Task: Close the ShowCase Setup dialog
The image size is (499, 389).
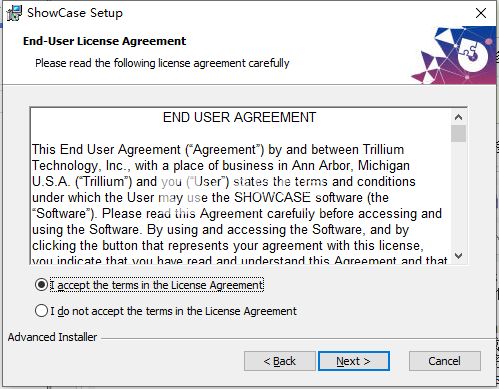Action: click(481, 13)
